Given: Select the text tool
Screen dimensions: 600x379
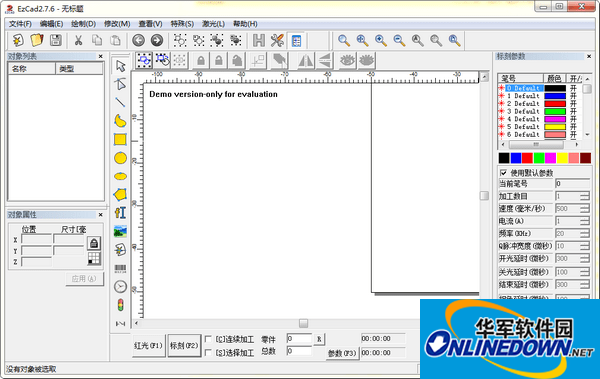Looking at the screenshot, I should pos(120,213).
